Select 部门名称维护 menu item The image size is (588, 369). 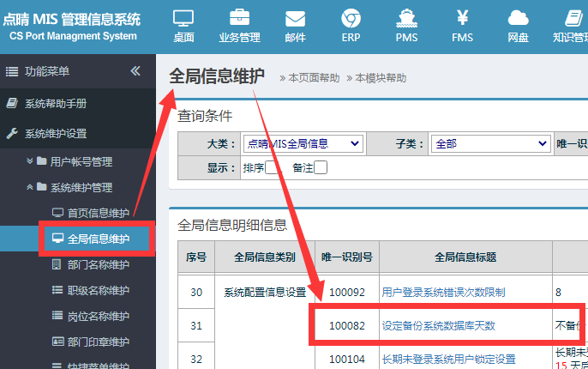pyautogui.click(x=98, y=265)
